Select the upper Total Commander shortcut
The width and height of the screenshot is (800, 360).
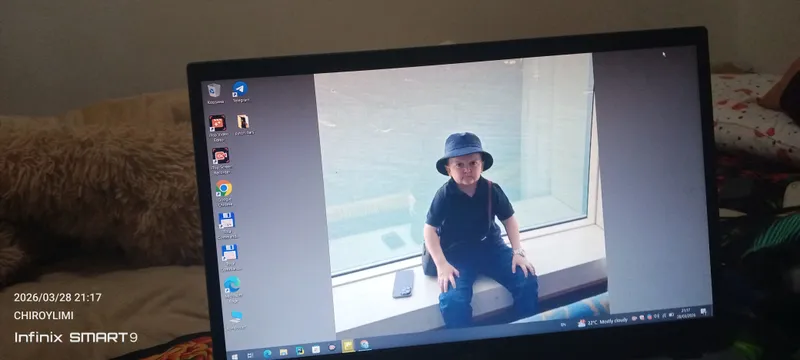point(227,225)
